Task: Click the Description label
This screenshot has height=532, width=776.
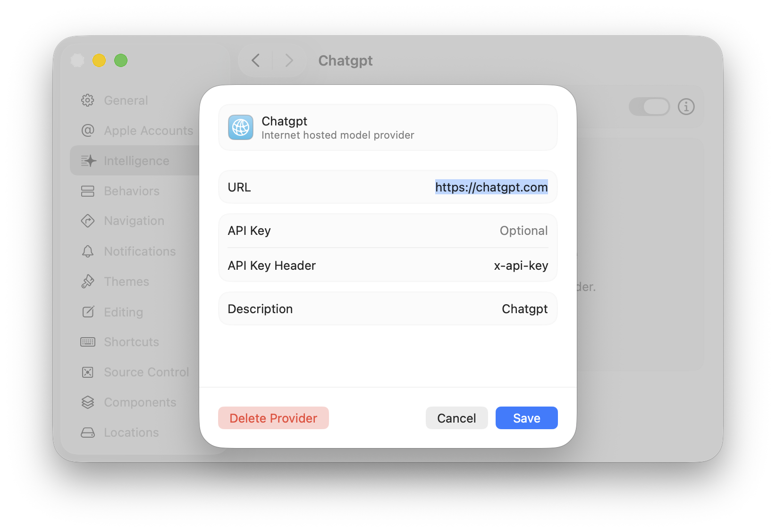Action: (x=260, y=309)
